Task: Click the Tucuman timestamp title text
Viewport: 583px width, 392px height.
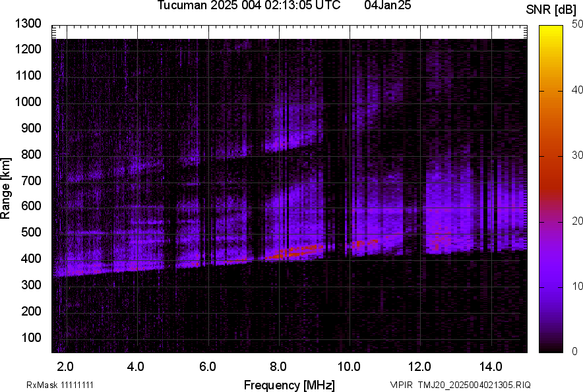Action: click(x=249, y=6)
